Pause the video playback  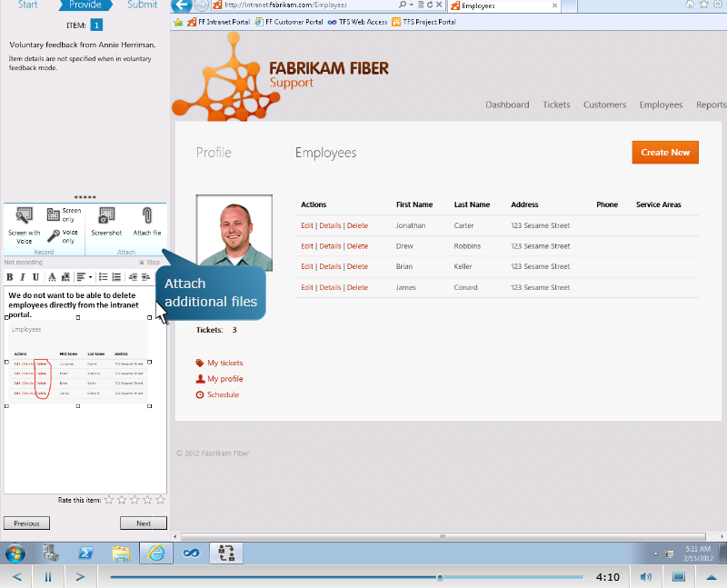tap(48, 577)
